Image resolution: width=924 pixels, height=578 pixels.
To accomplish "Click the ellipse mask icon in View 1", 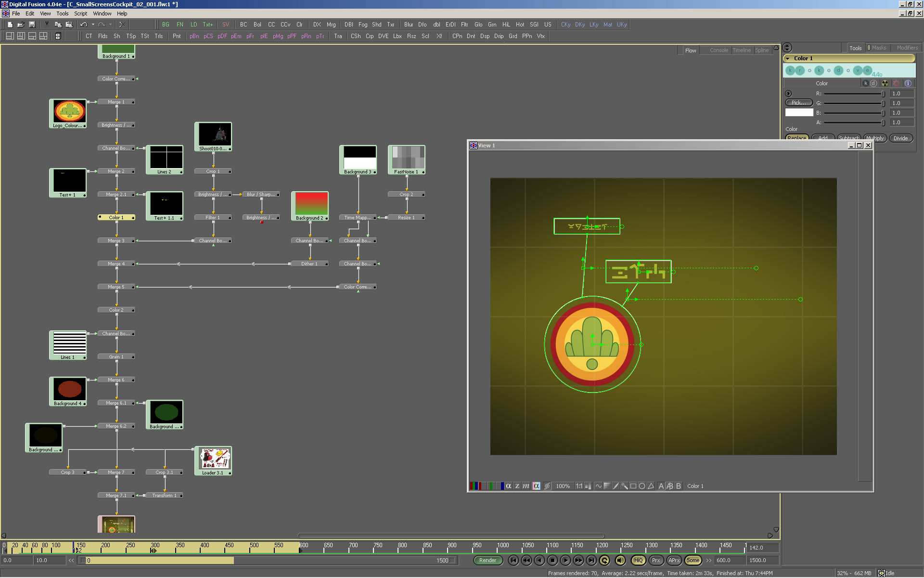I will click(x=642, y=486).
